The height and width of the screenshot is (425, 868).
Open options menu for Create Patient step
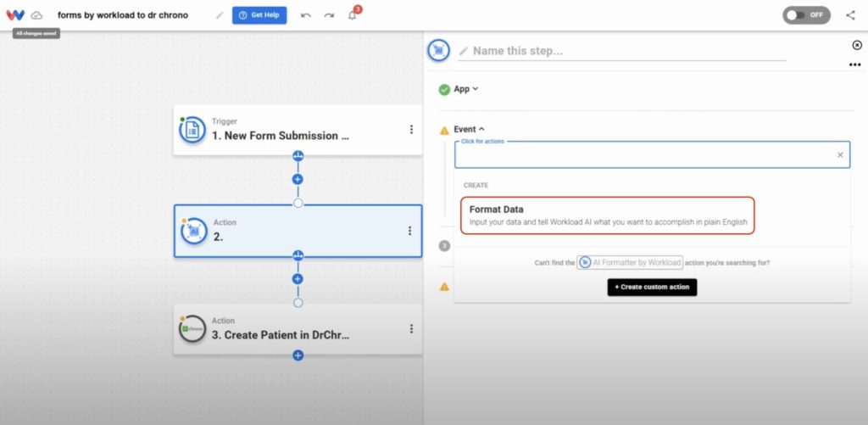click(x=411, y=328)
